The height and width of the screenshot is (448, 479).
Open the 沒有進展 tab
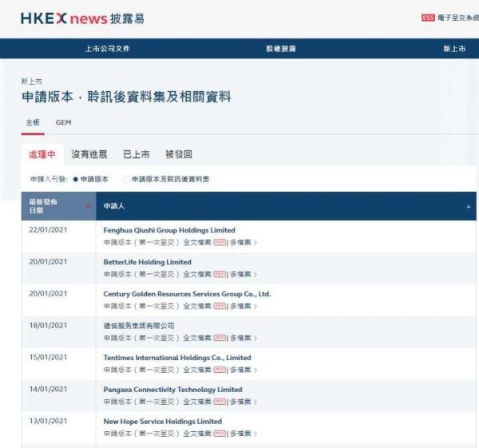[x=89, y=154]
